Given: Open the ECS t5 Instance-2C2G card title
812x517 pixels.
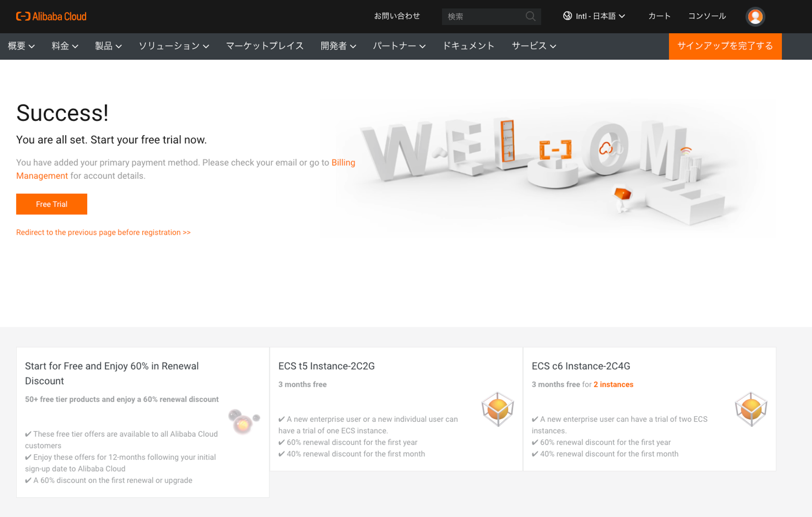Looking at the screenshot, I should [x=326, y=366].
